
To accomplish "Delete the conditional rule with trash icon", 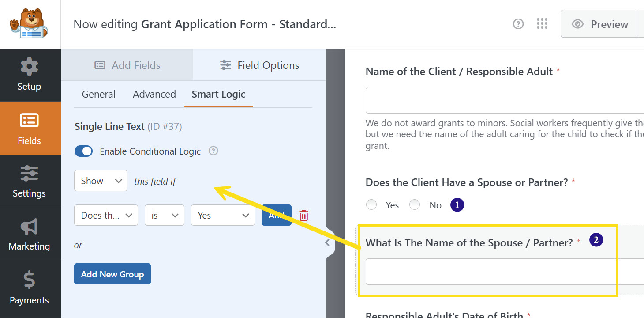I will [x=303, y=216].
